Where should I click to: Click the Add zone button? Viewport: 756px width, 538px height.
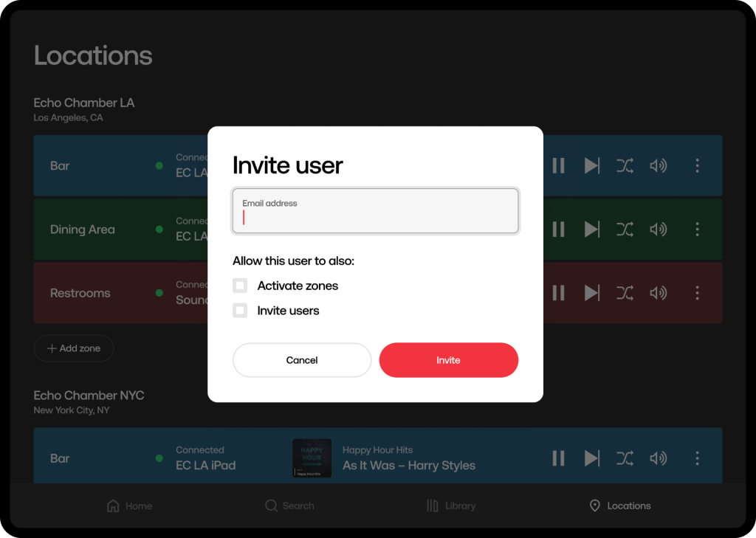click(x=74, y=348)
